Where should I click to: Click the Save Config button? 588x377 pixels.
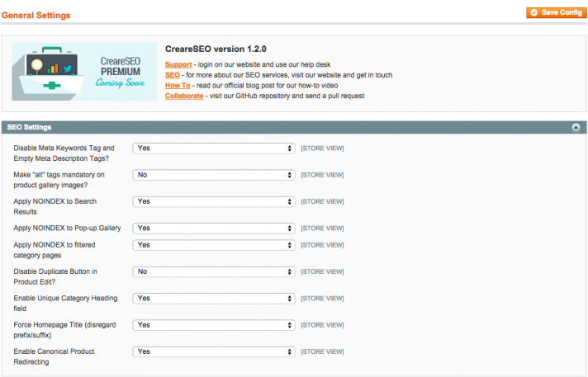[x=556, y=12]
